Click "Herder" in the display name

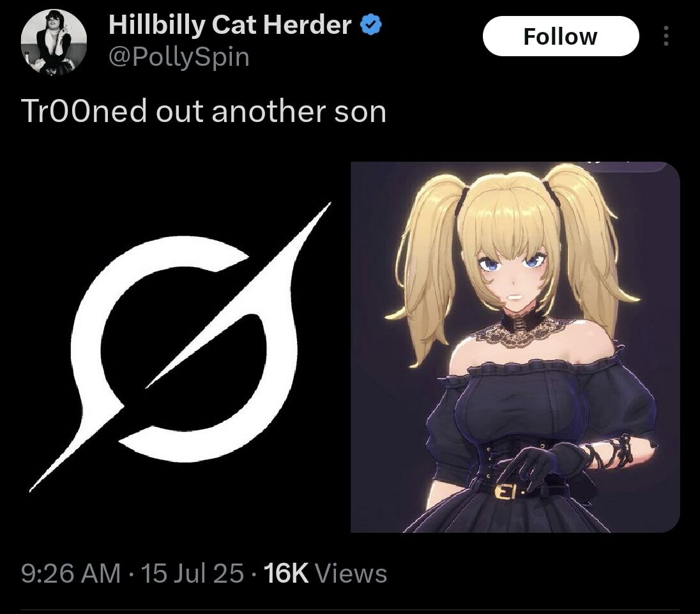[x=307, y=24]
